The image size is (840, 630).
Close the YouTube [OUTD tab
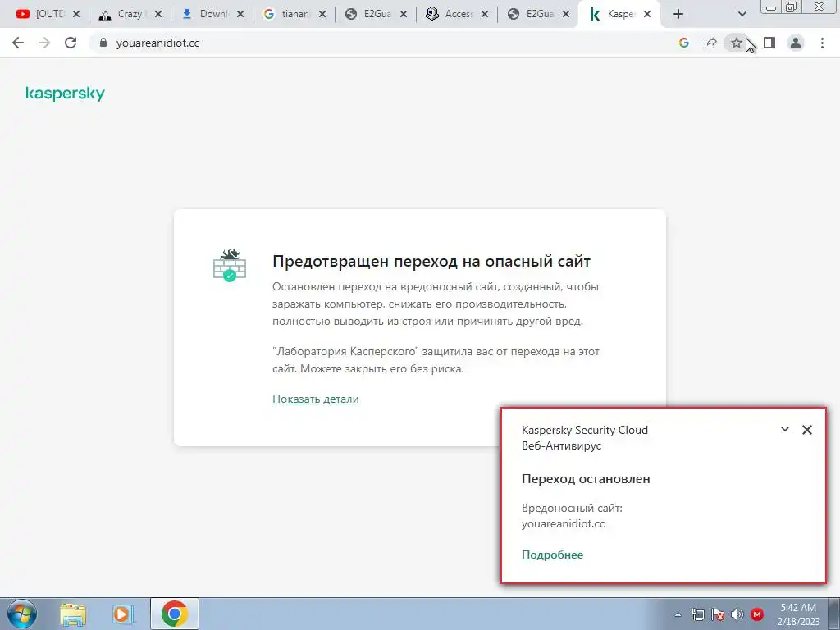point(76,15)
